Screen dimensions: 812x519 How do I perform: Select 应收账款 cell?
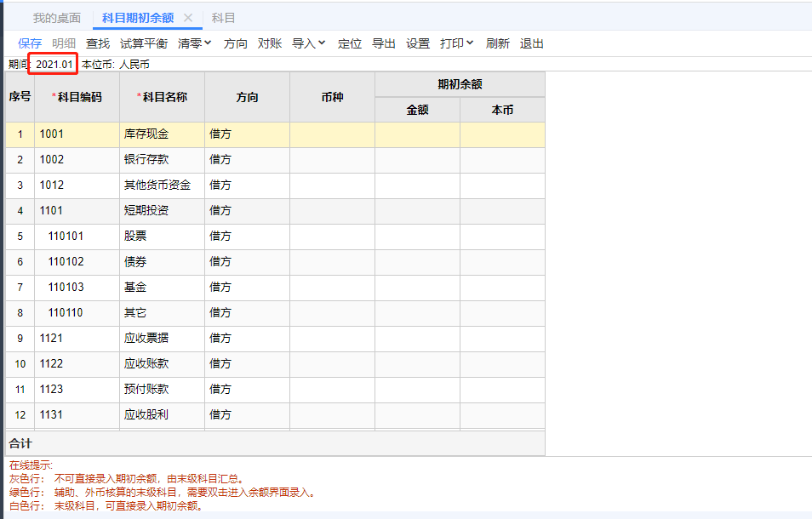point(162,364)
